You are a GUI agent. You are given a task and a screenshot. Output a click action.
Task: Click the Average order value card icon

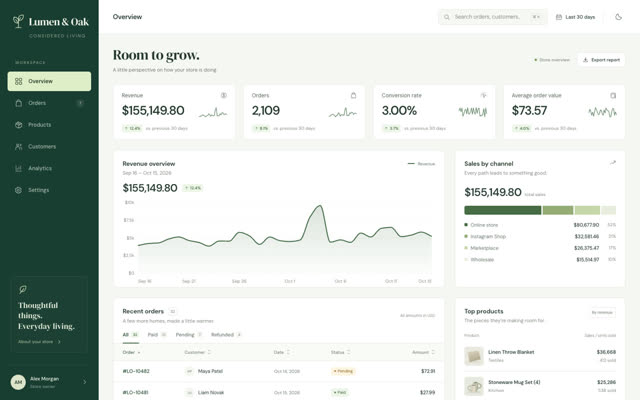pyautogui.click(x=613, y=96)
